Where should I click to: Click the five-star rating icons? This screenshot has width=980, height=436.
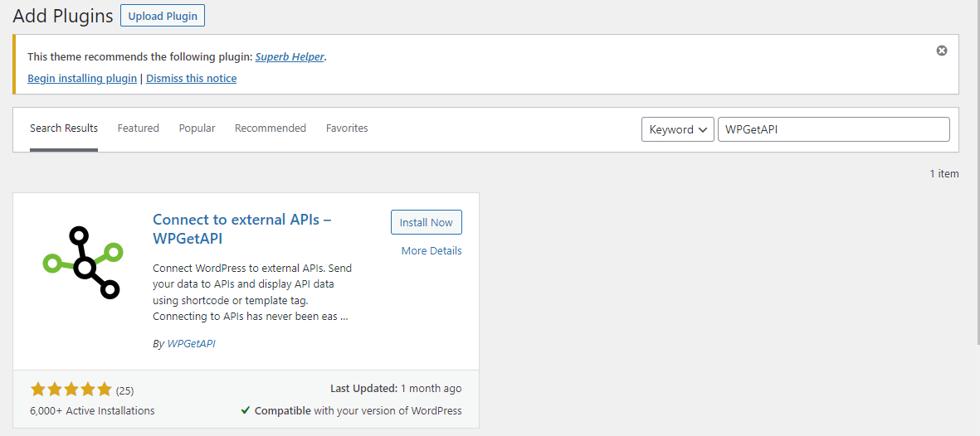click(71, 390)
